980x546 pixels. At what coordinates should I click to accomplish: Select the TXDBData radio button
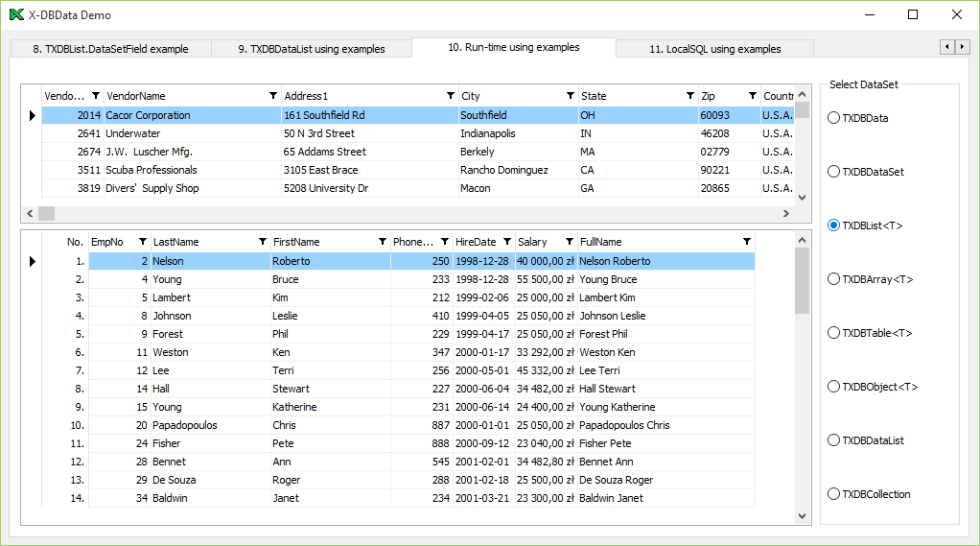tap(832, 118)
